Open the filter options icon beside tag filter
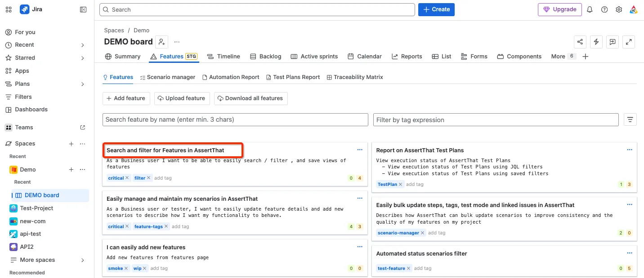644x278 pixels. point(631,120)
